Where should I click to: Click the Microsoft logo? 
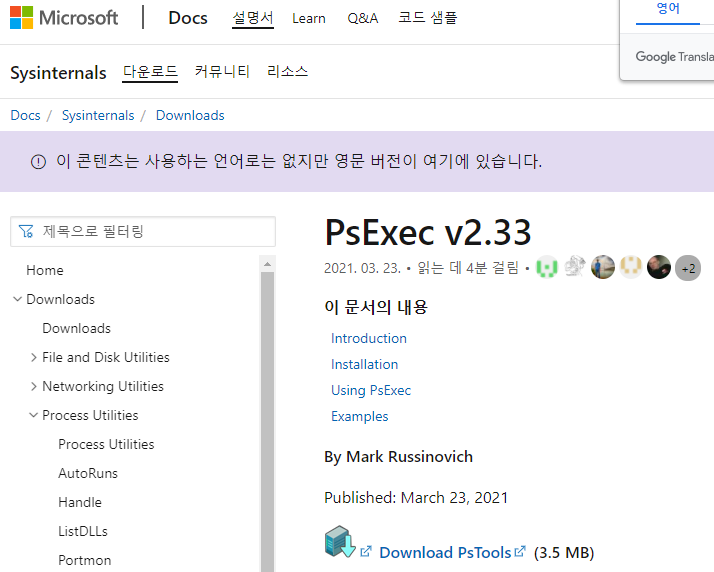[x=64, y=18]
